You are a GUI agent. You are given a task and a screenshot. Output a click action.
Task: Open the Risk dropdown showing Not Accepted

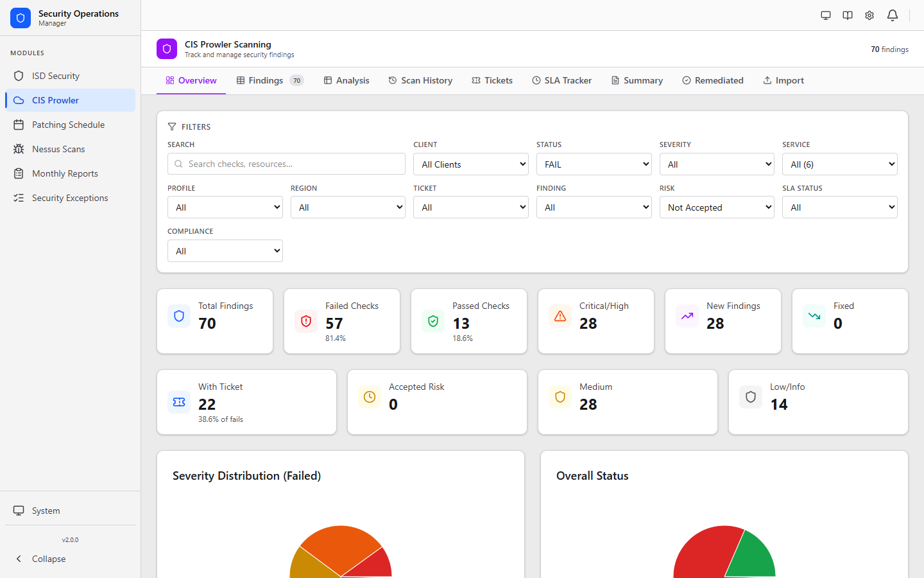tap(717, 207)
